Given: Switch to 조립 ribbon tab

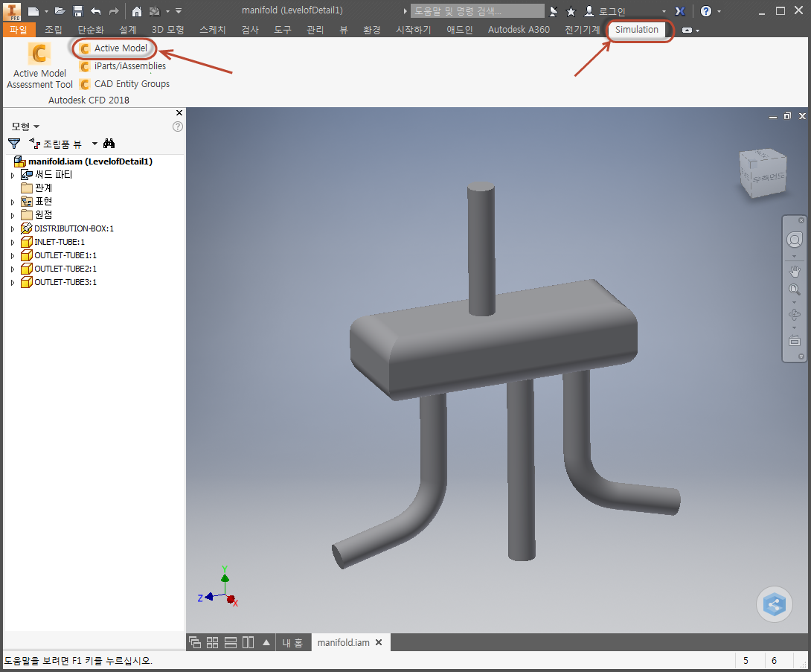Looking at the screenshot, I should click(x=54, y=30).
